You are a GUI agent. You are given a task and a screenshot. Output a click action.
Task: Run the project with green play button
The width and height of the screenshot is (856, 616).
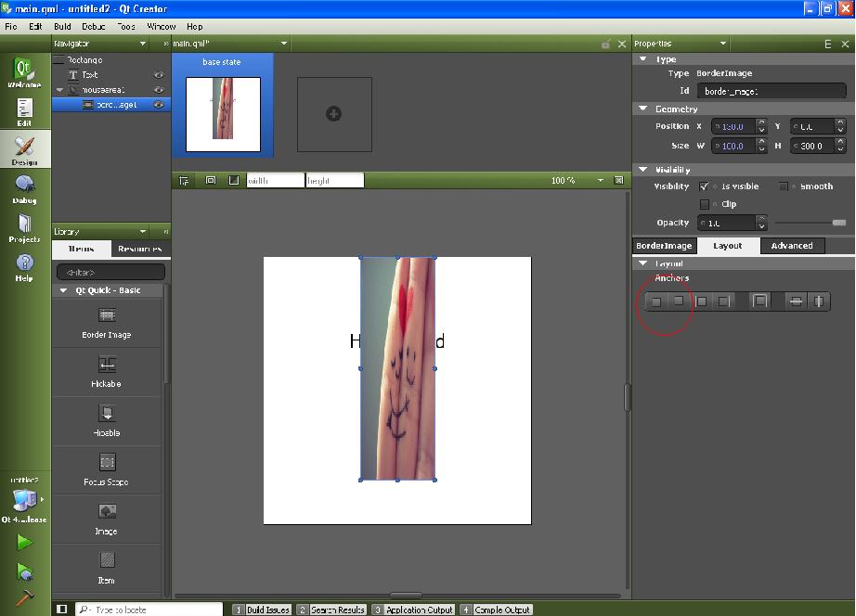pyautogui.click(x=24, y=543)
